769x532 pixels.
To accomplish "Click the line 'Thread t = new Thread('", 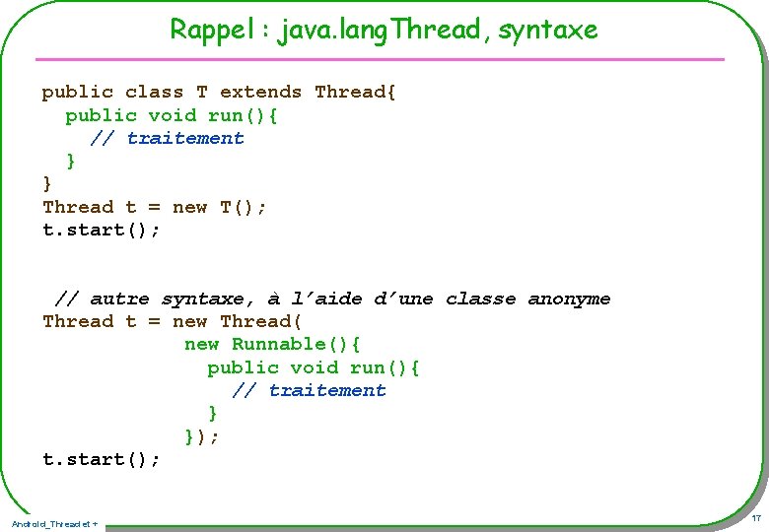I will 173,322.
